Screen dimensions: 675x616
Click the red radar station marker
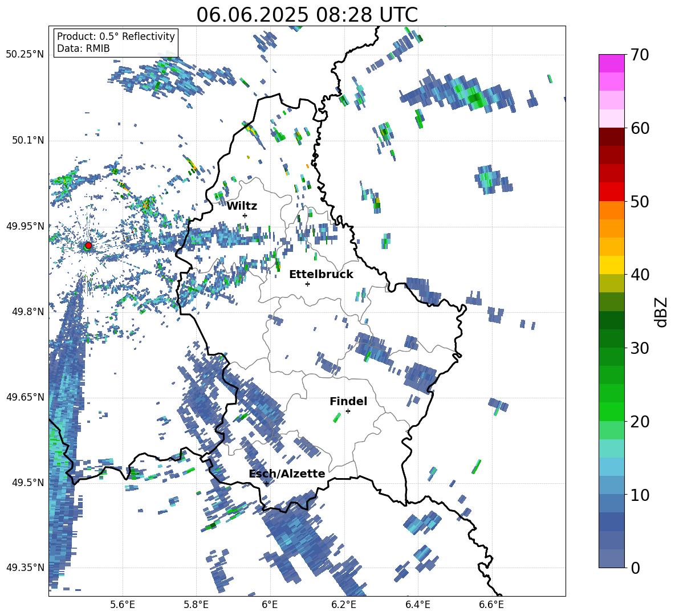point(88,245)
